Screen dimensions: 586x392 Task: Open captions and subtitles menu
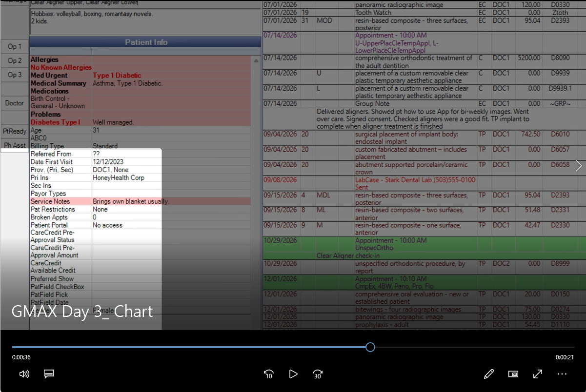[x=48, y=374]
